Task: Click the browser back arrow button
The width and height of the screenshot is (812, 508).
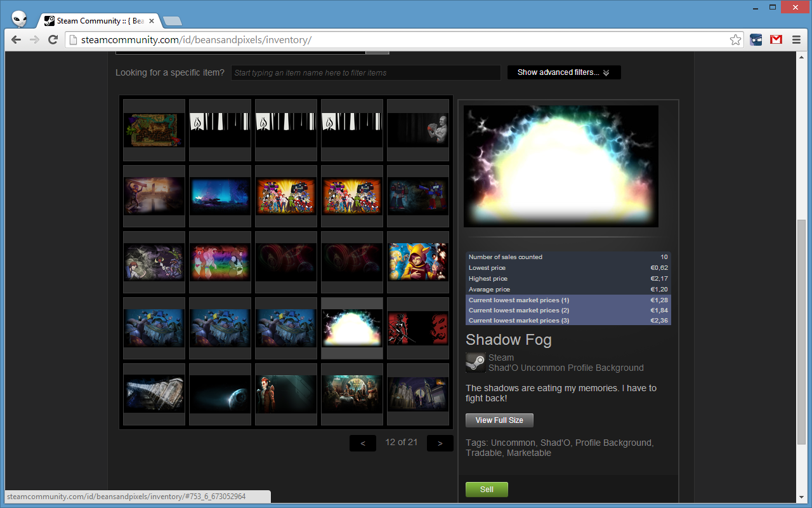Action: 16,40
